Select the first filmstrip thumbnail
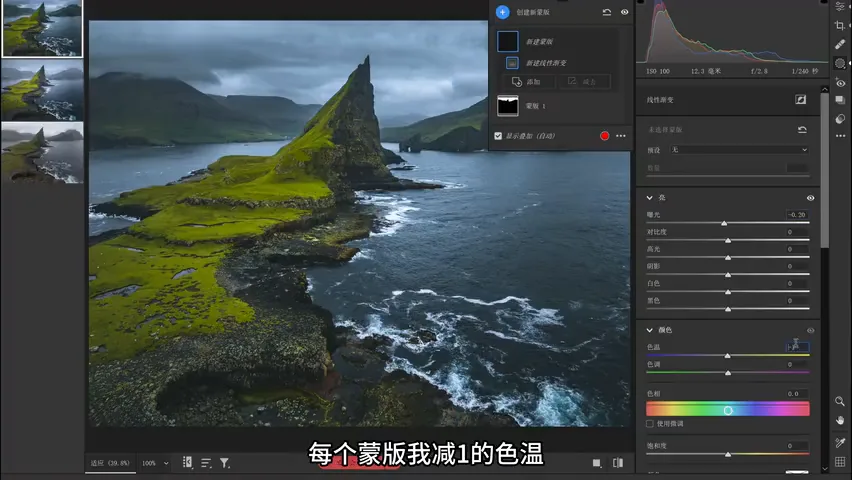 tap(42, 28)
